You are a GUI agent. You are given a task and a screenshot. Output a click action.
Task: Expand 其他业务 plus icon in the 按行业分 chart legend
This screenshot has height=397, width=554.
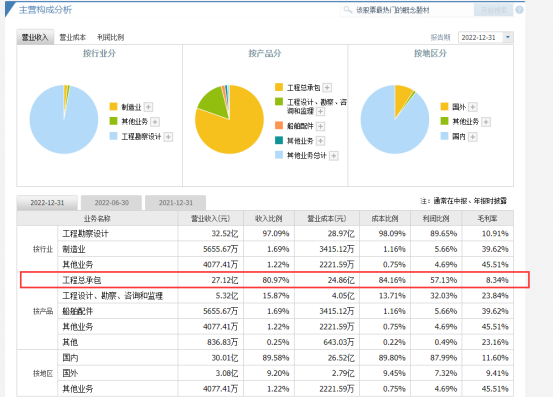click(155, 122)
